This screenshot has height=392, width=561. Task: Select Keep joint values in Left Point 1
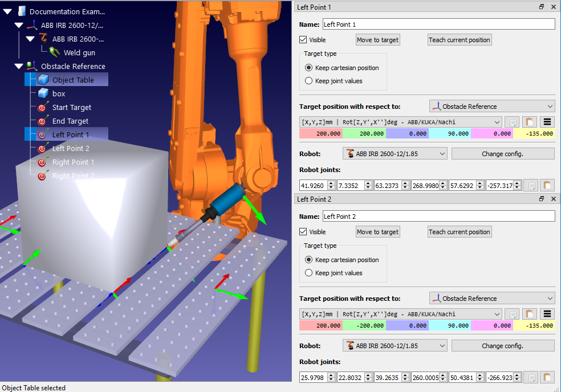[309, 81]
